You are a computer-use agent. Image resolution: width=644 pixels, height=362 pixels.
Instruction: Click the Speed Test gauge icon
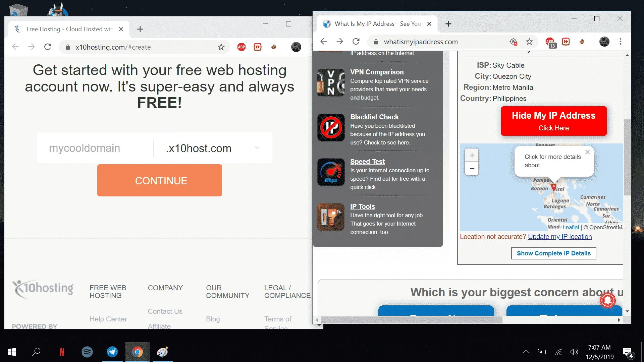[x=331, y=172]
